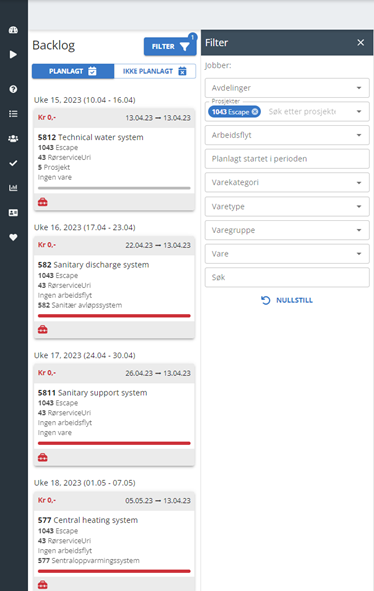Switch to the PLANLAGT tab

click(73, 71)
